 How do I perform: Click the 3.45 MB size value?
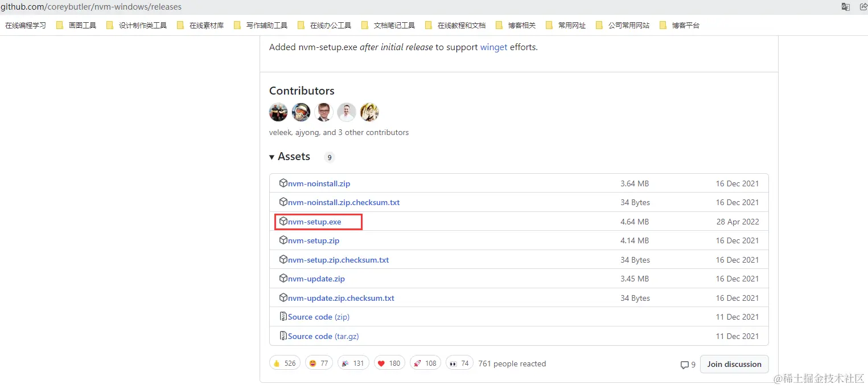click(635, 279)
